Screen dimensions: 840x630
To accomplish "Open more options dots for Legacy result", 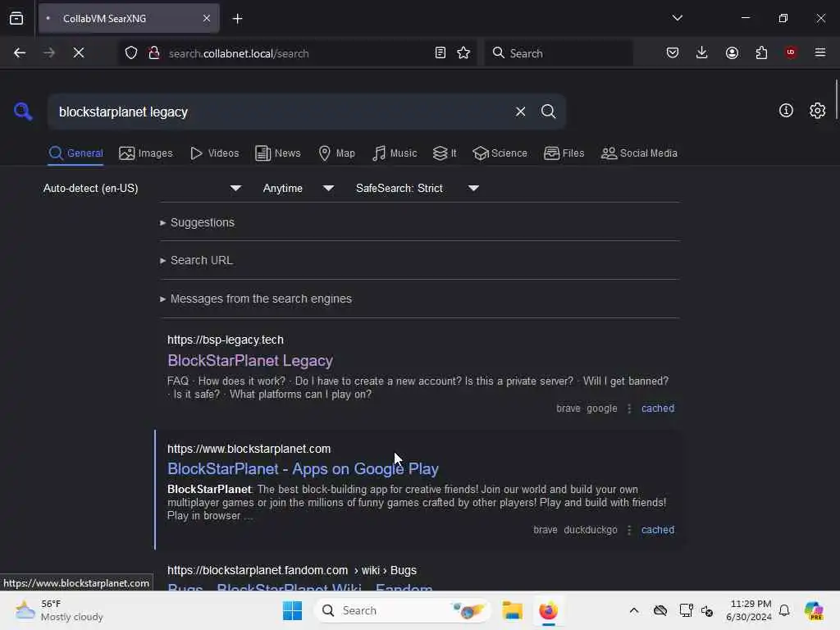I will tap(629, 409).
